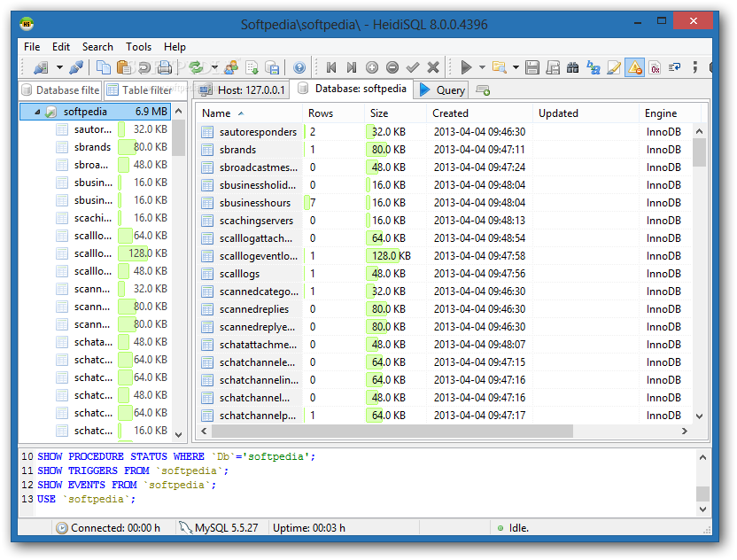Switch to the Query tab
This screenshot has height=560, width=737.
click(442, 89)
